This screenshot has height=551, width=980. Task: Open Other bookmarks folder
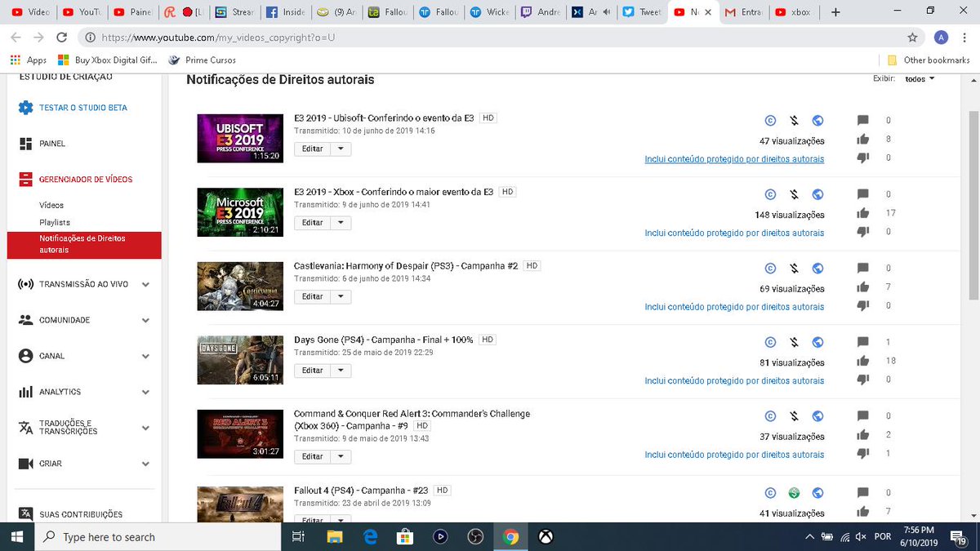tap(929, 60)
